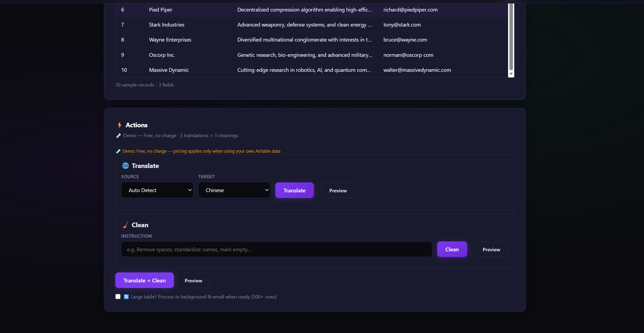Click the Advanced weaponry description cell
Viewport: 644px width, 333px height.
tap(304, 25)
